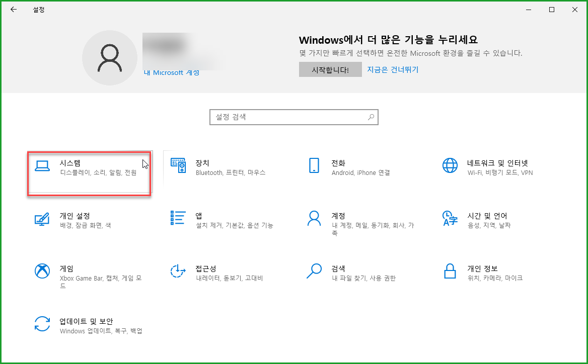This screenshot has height=364, width=588.
Task: Select the 개인 설정 heading text
Action: coord(75,216)
